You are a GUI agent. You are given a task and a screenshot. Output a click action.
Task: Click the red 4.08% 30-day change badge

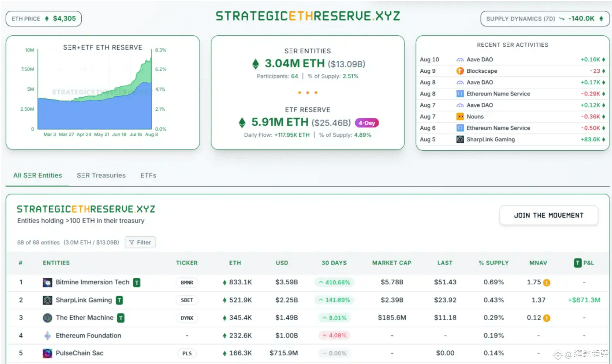pyautogui.click(x=334, y=335)
